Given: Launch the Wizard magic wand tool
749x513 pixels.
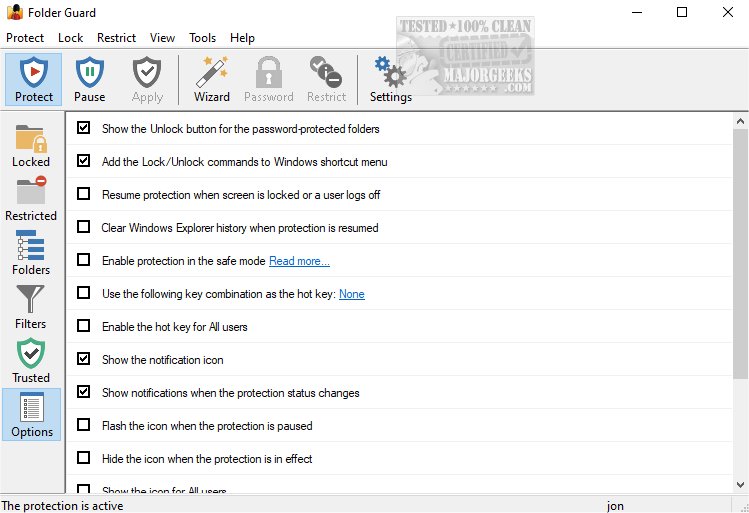Looking at the screenshot, I should (212, 79).
